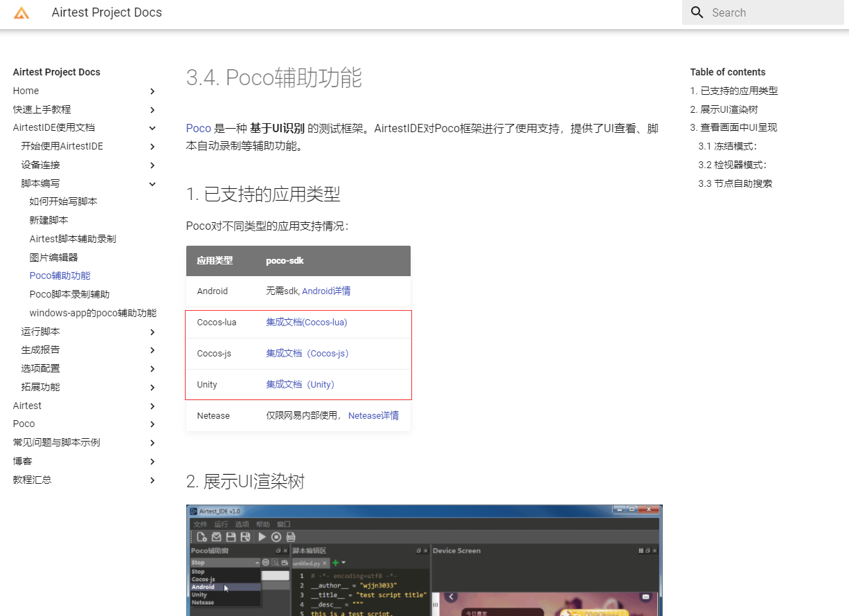
Task: Open 如何开始写脚本 page
Action: 64,201
